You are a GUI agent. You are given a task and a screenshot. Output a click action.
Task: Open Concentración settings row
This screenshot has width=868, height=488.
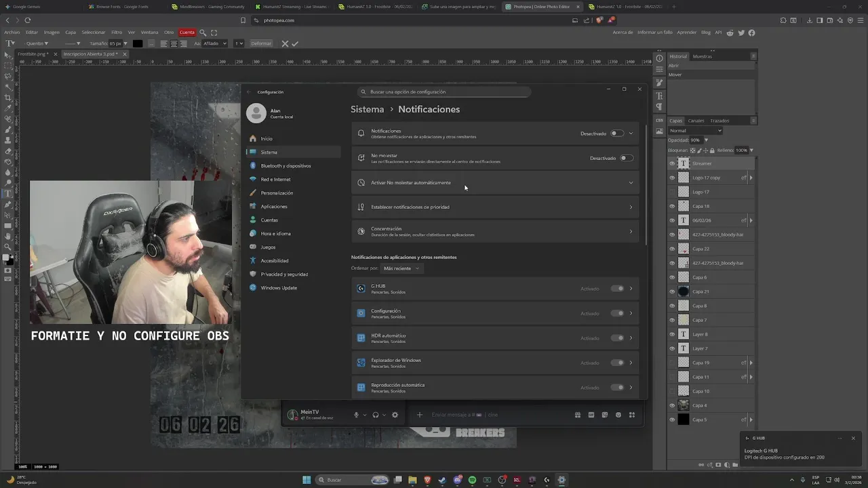click(x=495, y=232)
